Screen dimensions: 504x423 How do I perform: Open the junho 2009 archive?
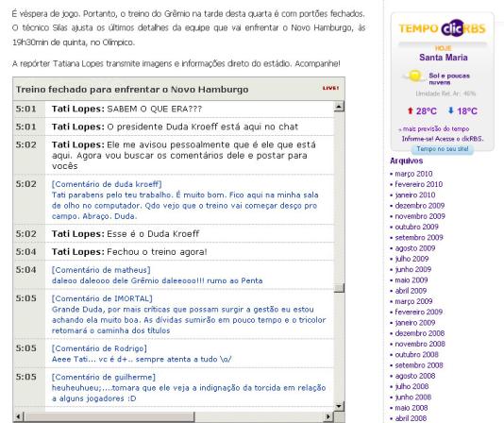(x=413, y=269)
